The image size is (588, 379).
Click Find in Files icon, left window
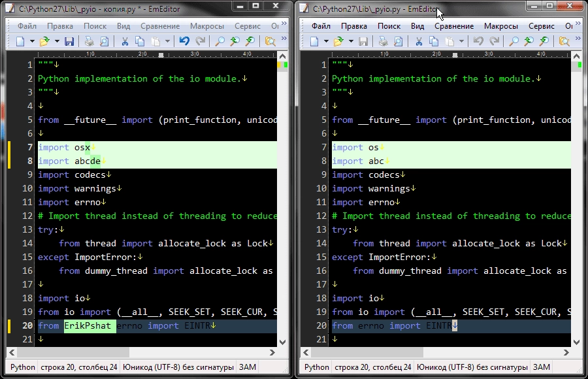[x=270, y=41]
